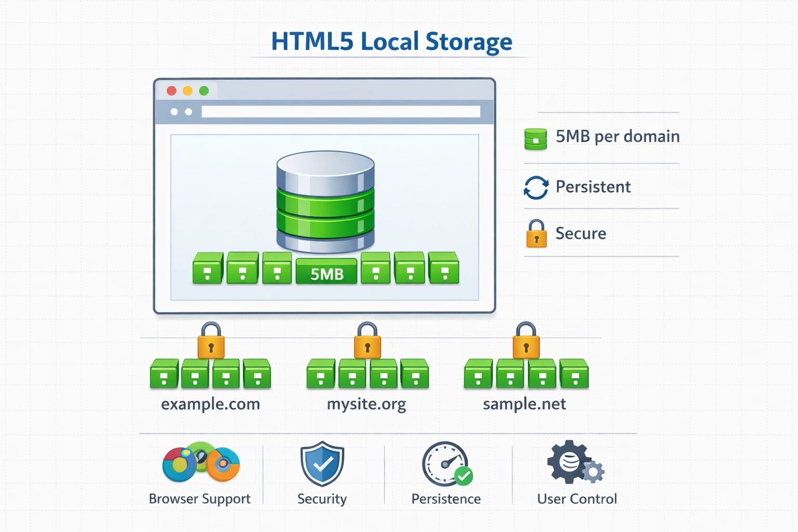Screen dimensions: 798x532
Task: Select the mysite.org domain label
Action: click(366, 404)
